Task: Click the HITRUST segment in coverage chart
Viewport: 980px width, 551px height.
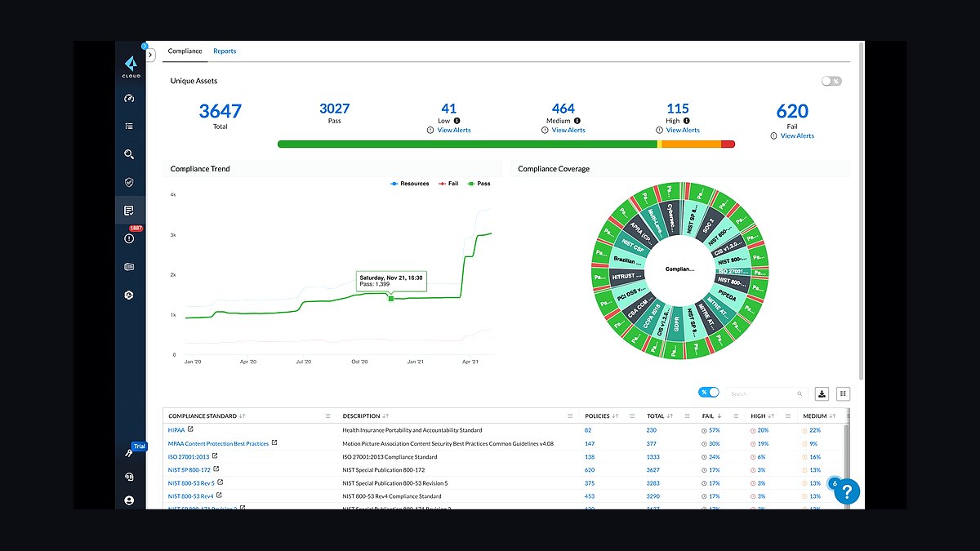Action: tap(629, 278)
